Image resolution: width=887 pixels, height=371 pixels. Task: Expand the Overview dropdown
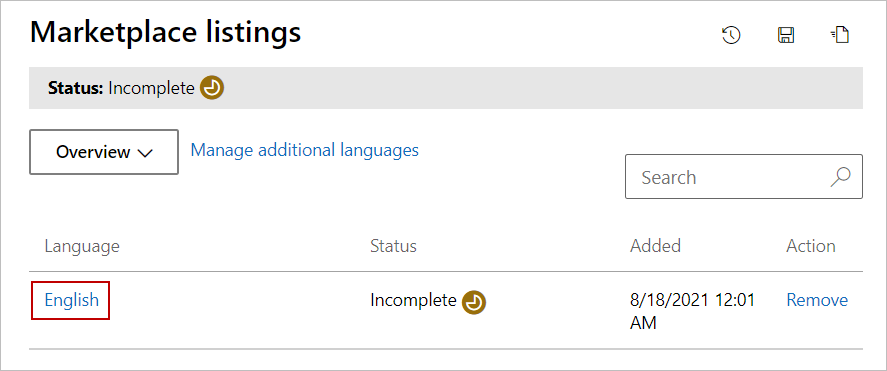pos(104,152)
